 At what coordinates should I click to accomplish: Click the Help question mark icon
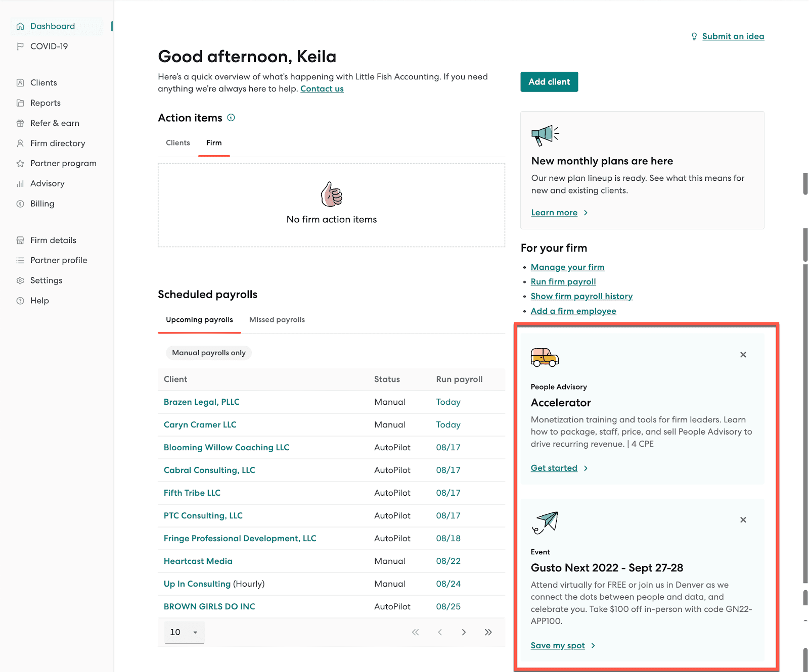(20, 301)
